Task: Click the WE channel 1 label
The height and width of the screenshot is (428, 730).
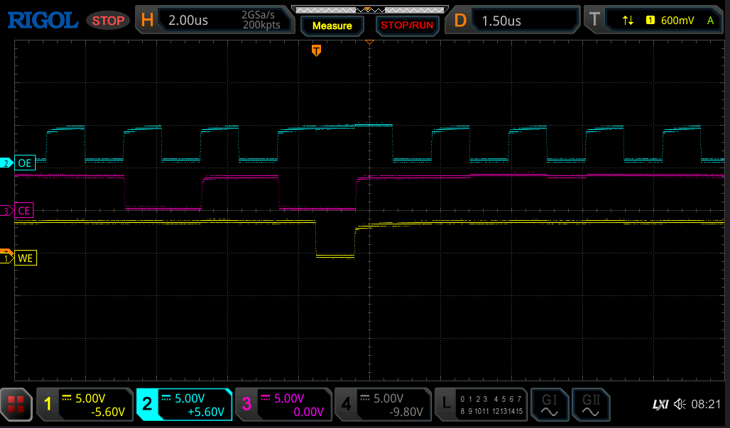Action: [x=25, y=258]
